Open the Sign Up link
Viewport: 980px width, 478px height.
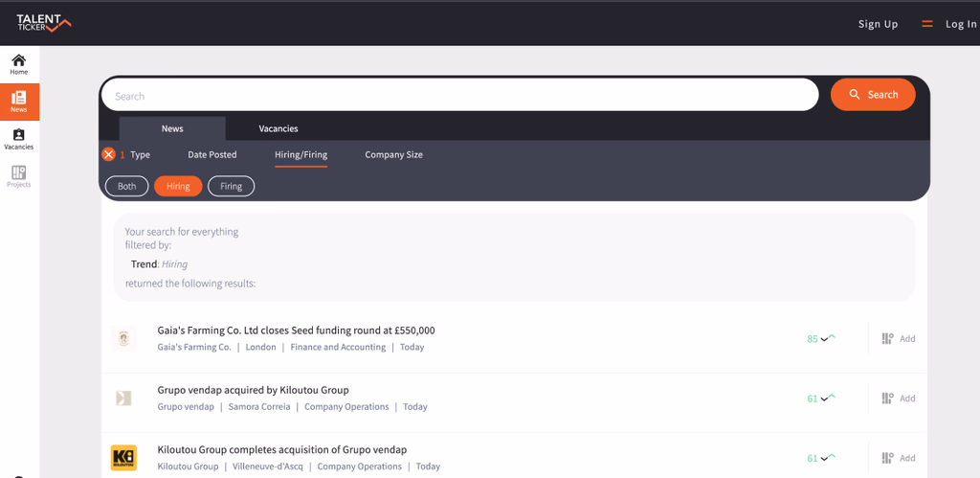tap(878, 24)
